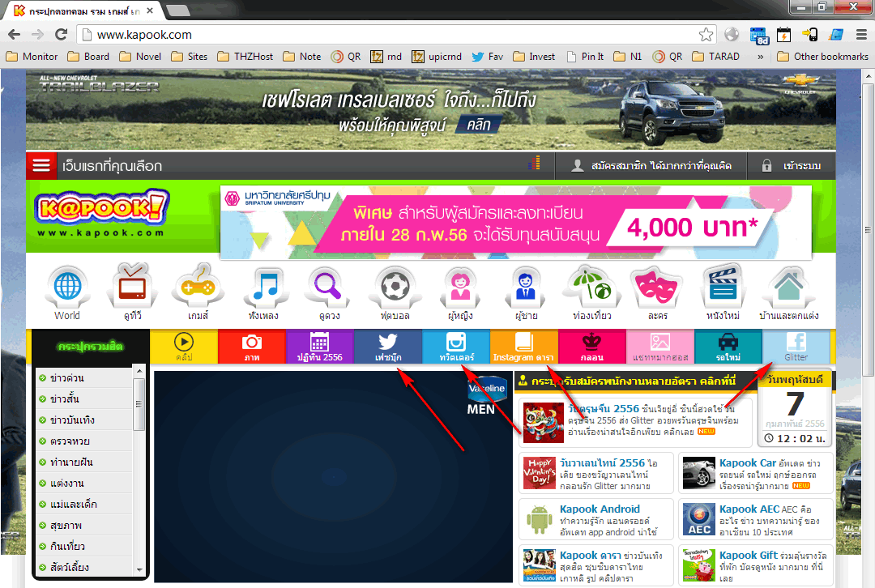Click the เข้าระบบ login button
875x588 pixels.
792,166
